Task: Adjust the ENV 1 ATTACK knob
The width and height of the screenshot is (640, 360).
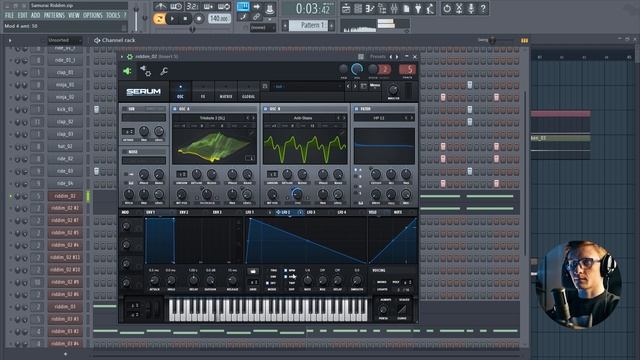Action: tap(154, 280)
